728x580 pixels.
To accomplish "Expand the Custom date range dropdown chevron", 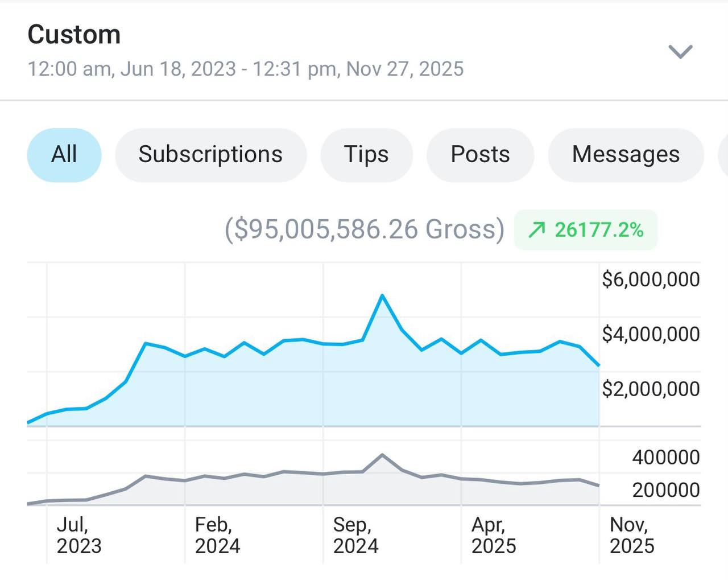I will pos(680,52).
